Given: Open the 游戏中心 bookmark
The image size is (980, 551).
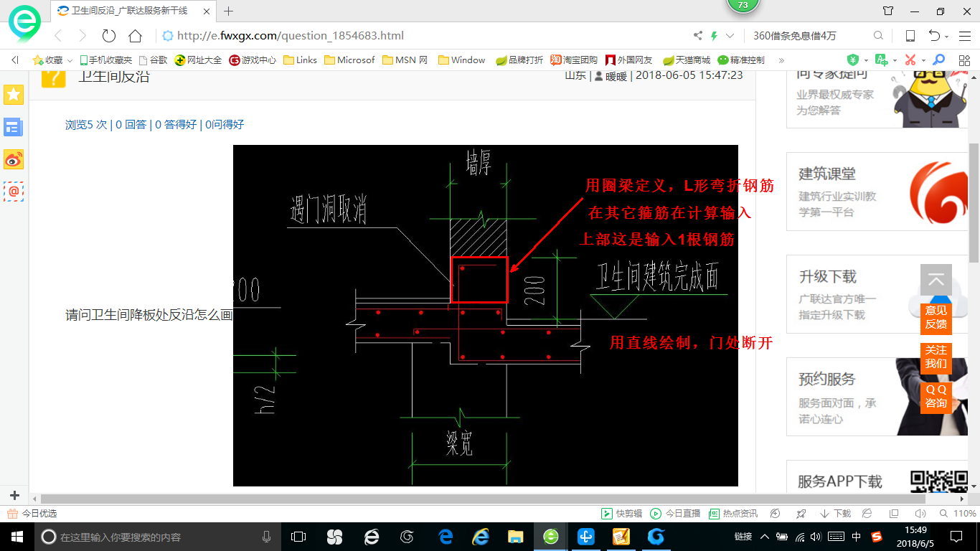Looking at the screenshot, I should (253, 60).
